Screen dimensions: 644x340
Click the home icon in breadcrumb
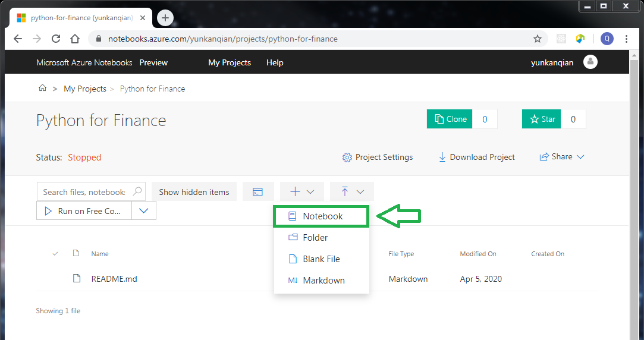coord(42,89)
